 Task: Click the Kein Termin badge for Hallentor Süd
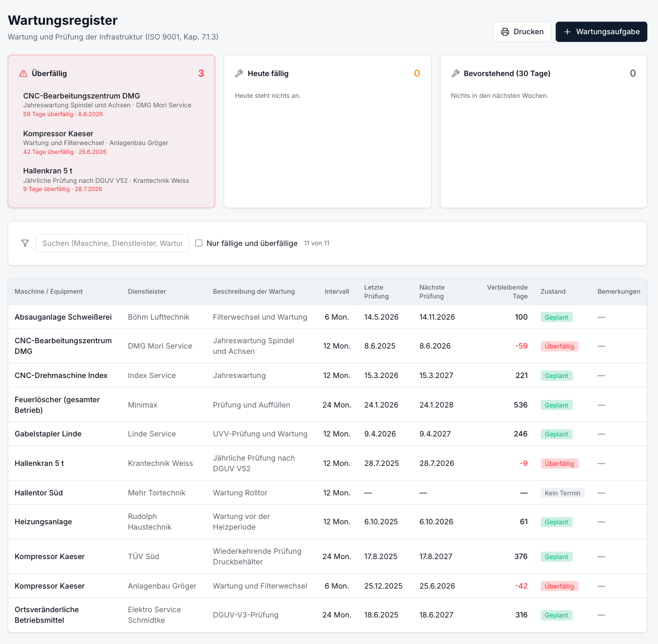coord(562,493)
